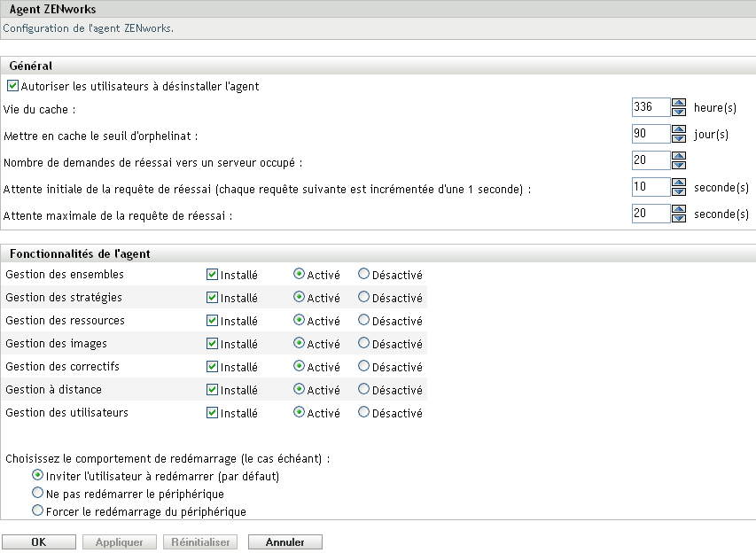Choose Forcer le redémarrage du périphérique
The height and width of the screenshot is (553, 756).
pos(36,510)
